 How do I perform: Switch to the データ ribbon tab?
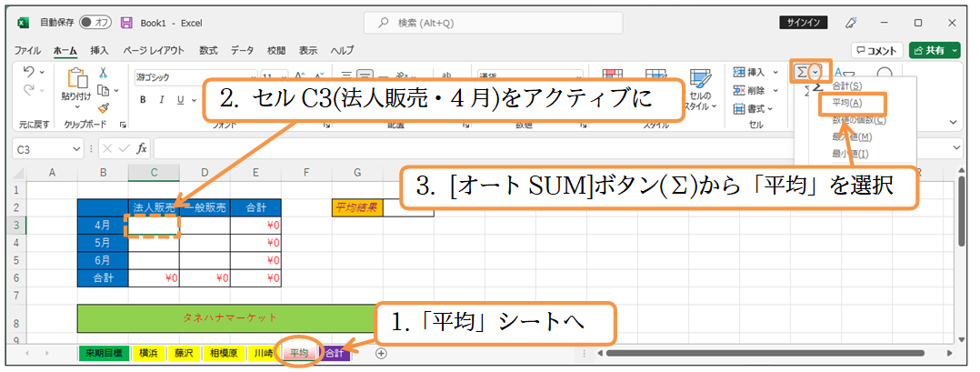point(243,51)
